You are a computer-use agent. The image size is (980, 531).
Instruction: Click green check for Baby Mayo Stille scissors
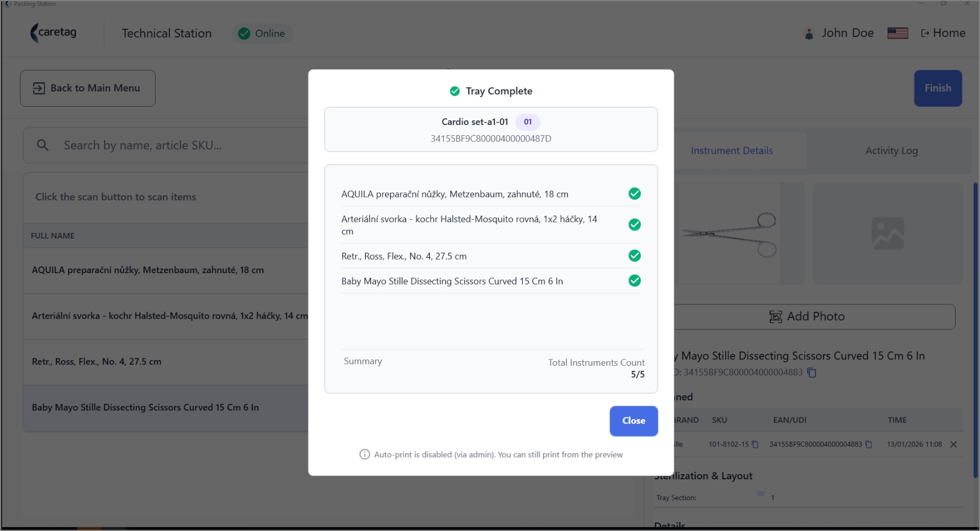pyautogui.click(x=635, y=281)
